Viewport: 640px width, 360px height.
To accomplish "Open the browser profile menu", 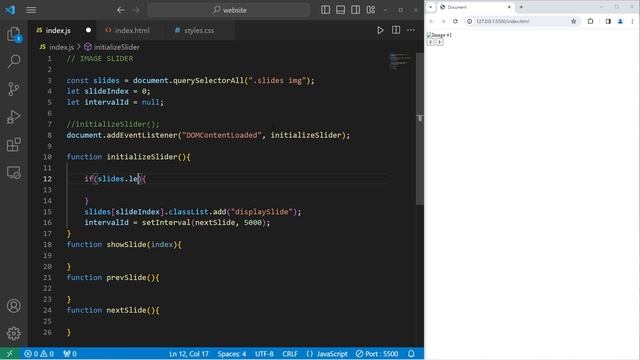I will (x=620, y=21).
